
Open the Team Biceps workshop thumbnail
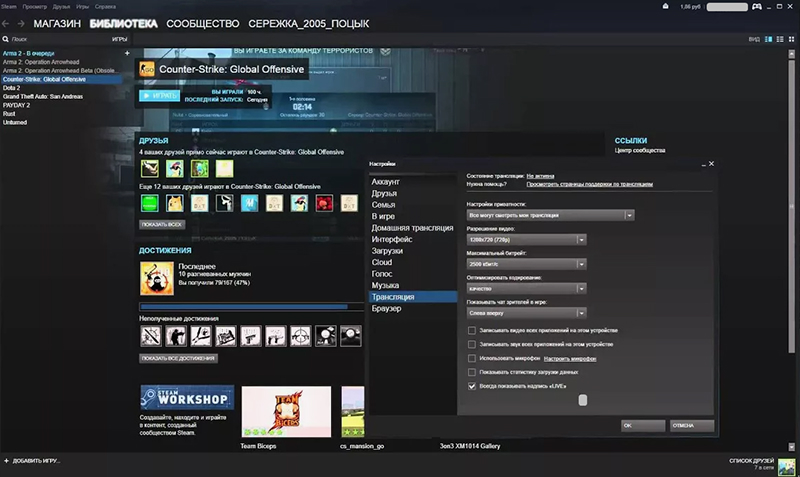286,411
